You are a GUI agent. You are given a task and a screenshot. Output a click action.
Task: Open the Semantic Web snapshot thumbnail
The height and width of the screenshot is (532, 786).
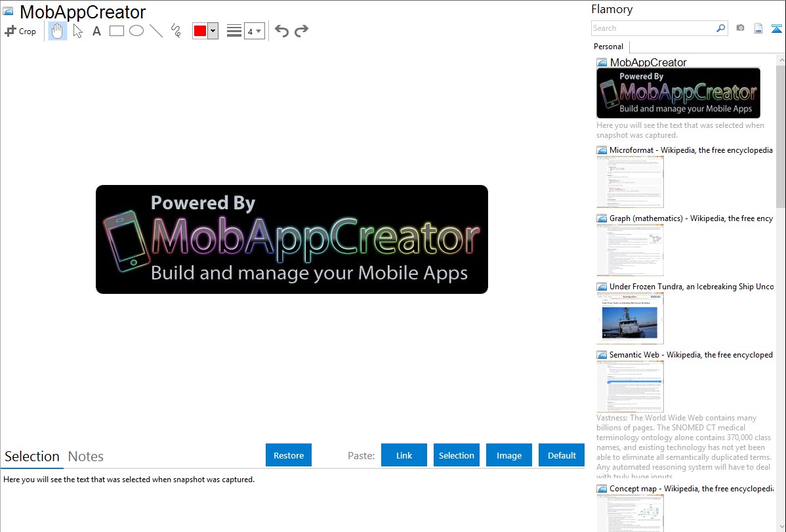click(630, 386)
